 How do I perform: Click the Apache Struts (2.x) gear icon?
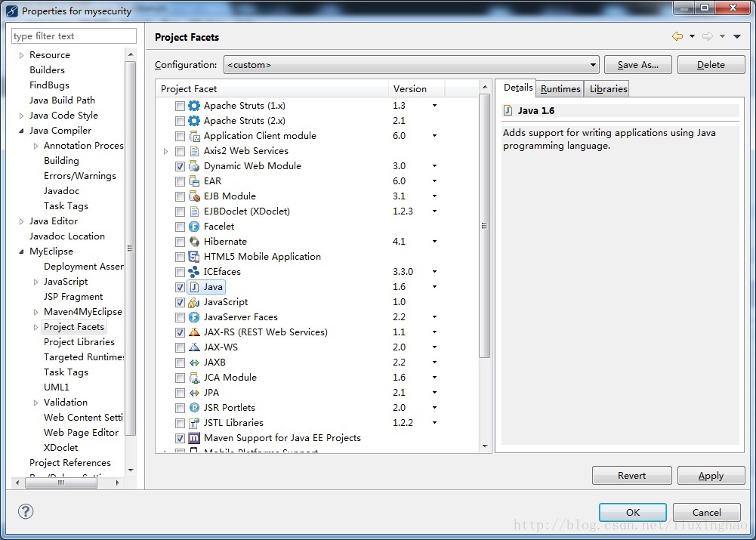click(194, 121)
